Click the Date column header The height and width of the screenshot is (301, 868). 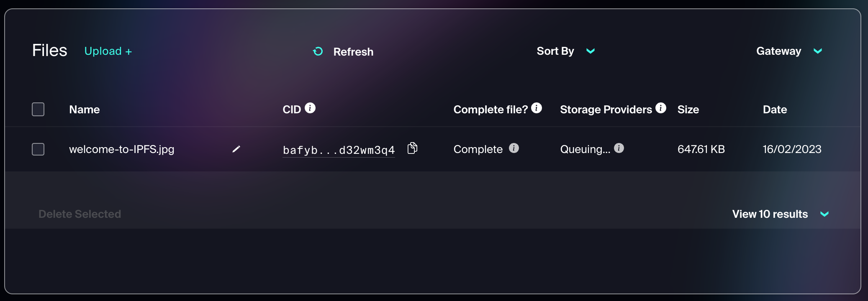775,110
